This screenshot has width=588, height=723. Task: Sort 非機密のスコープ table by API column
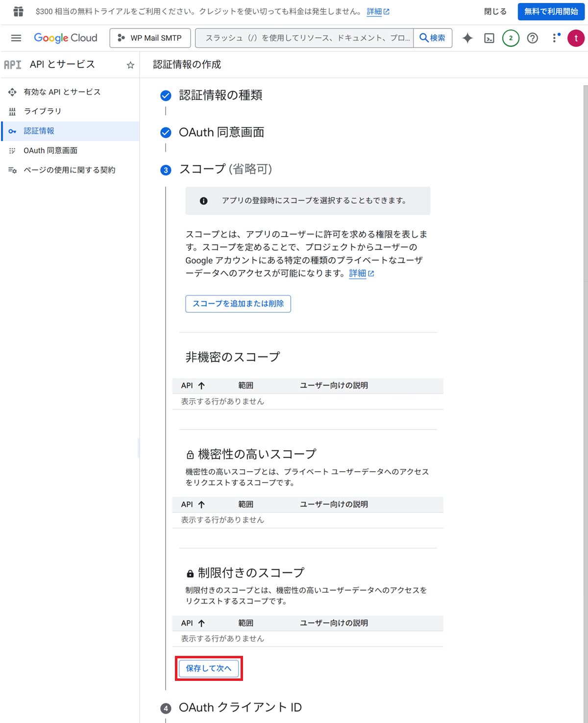click(193, 386)
